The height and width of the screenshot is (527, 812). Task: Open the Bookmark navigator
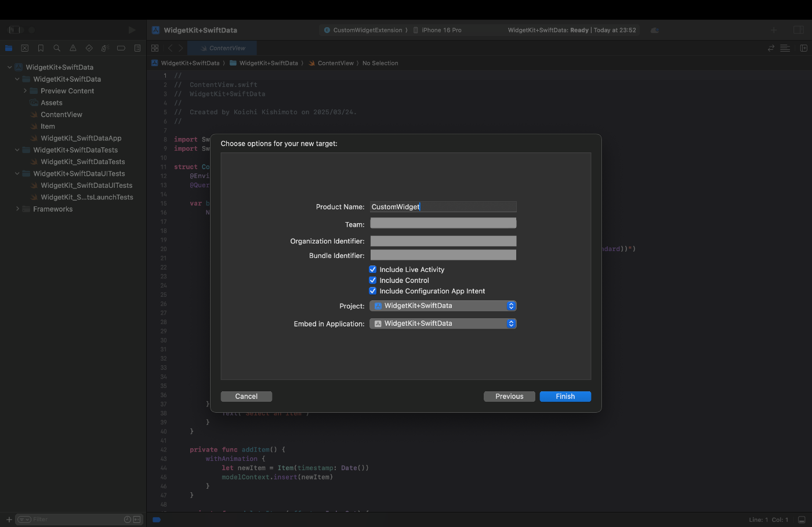[41, 48]
